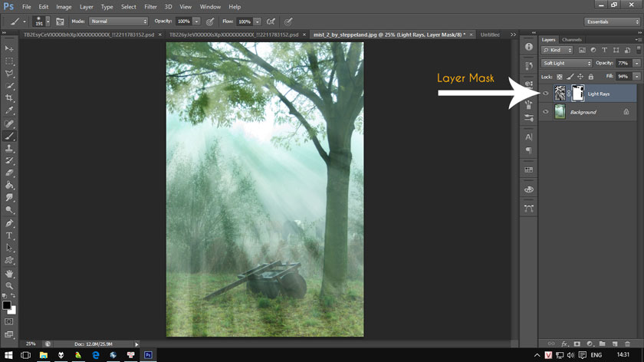Select the Spot Healing Brush tool

[9, 123]
